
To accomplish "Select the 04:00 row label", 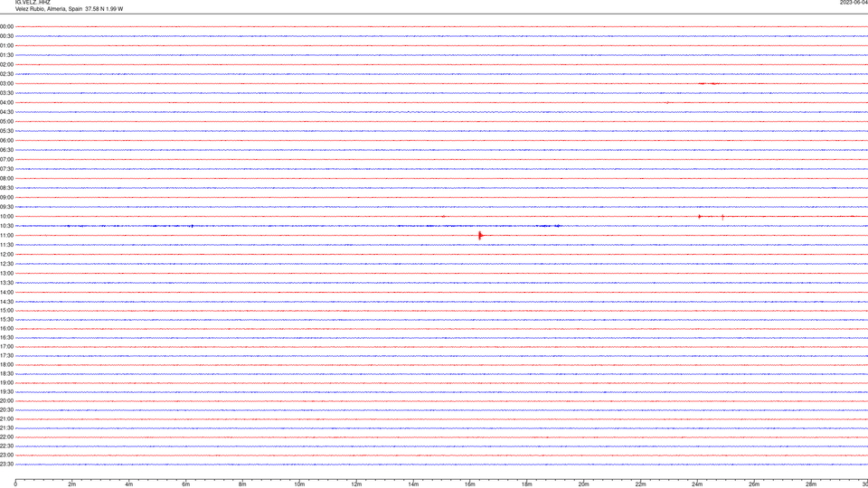I will tap(6, 102).
